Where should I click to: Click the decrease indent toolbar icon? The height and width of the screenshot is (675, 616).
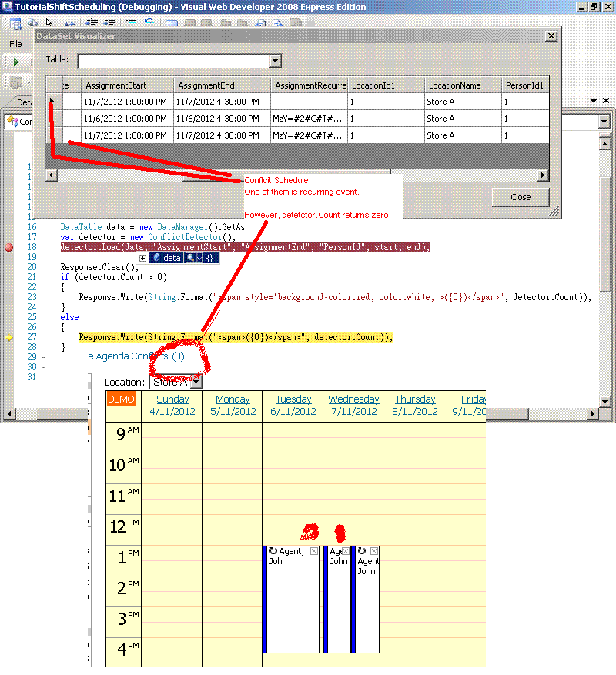pos(92,22)
